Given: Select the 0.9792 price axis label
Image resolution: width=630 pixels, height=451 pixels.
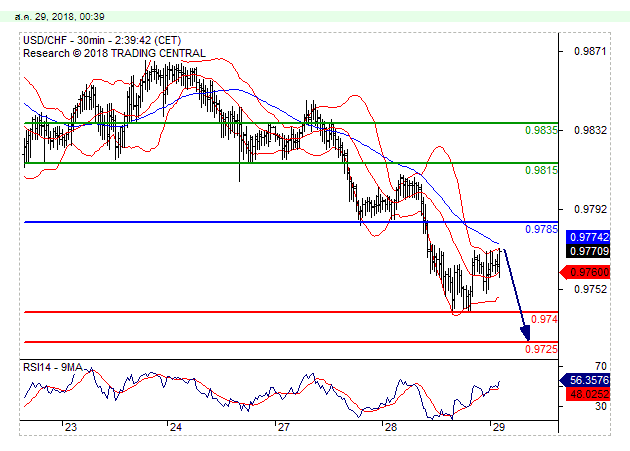Looking at the screenshot, I should click(x=590, y=209).
